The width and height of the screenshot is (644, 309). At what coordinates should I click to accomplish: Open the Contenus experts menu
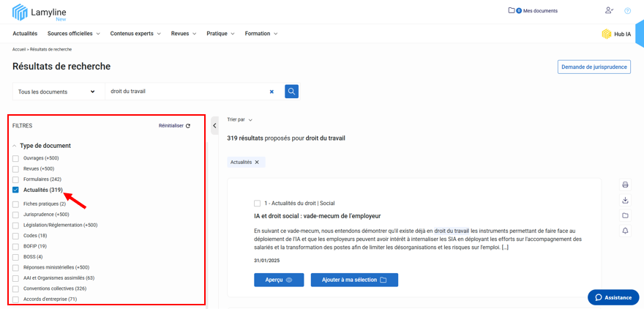point(135,34)
